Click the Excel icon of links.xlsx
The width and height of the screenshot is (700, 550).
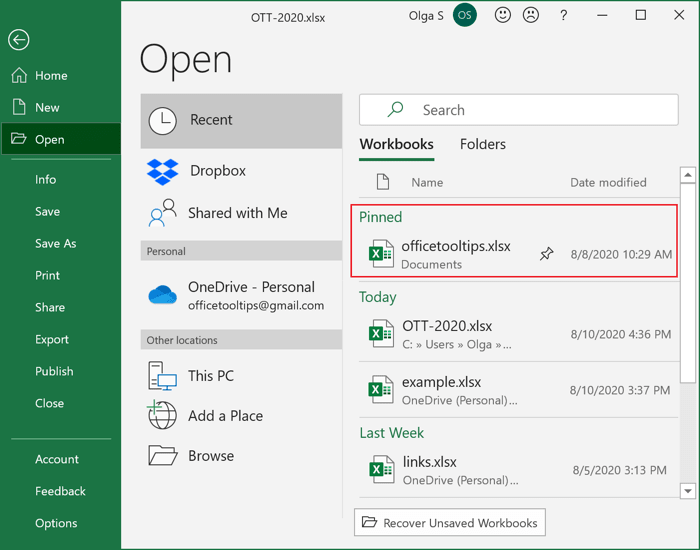[x=381, y=470]
